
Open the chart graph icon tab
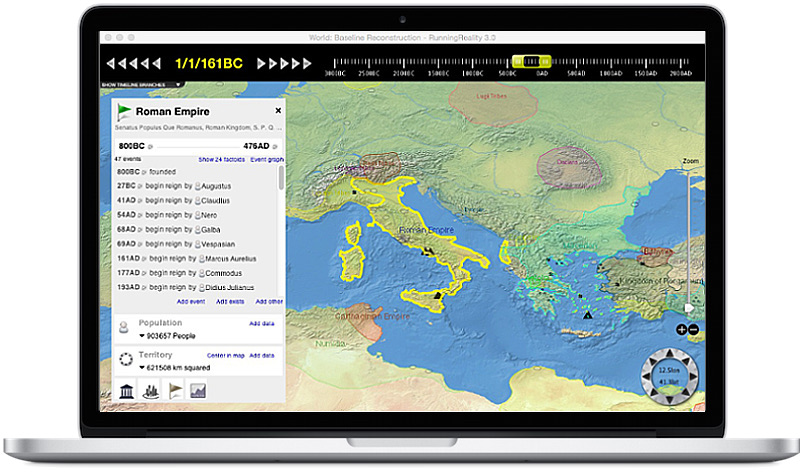pyautogui.click(x=198, y=391)
